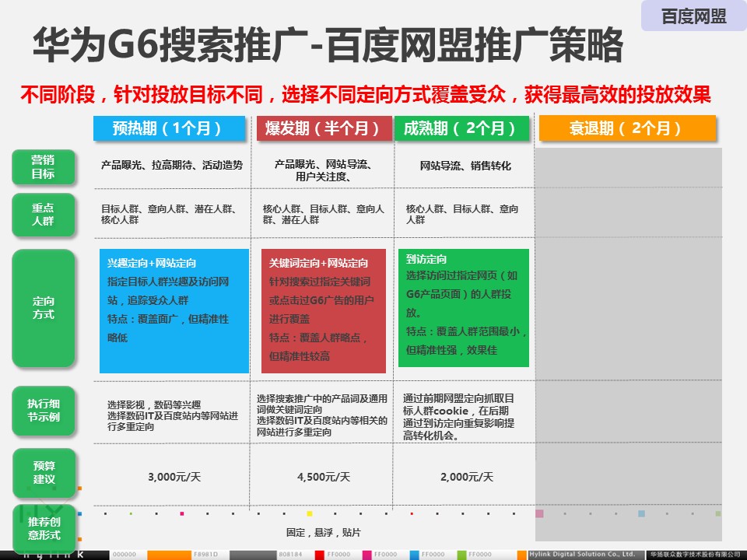
Task: Click the blue 兴趣定向+网站定向 box
Action: click(174, 310)
